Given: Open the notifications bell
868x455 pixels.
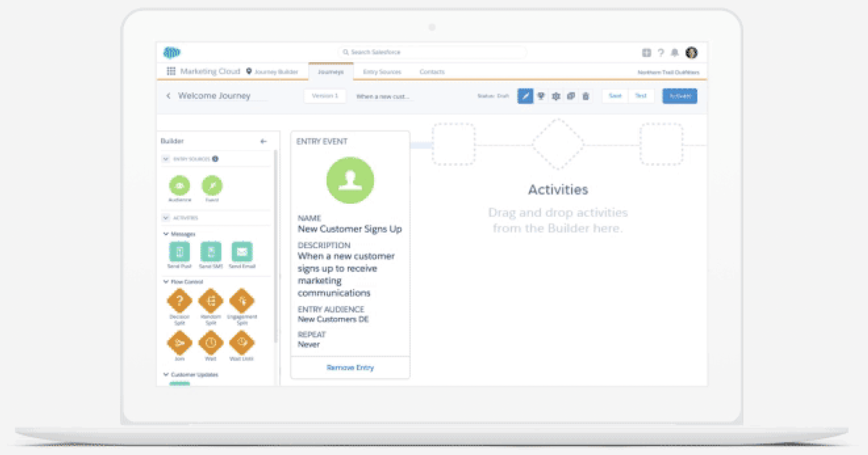Looking at the screenshot, I should (675, 53).
